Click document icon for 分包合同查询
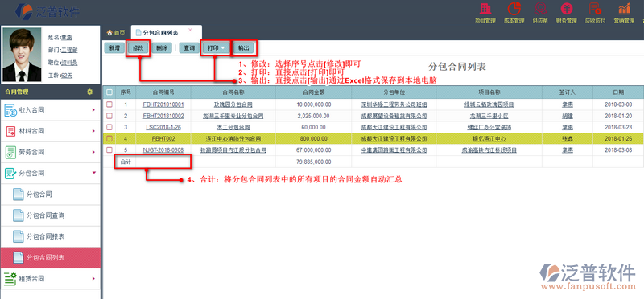 click(x=18, y=215)
